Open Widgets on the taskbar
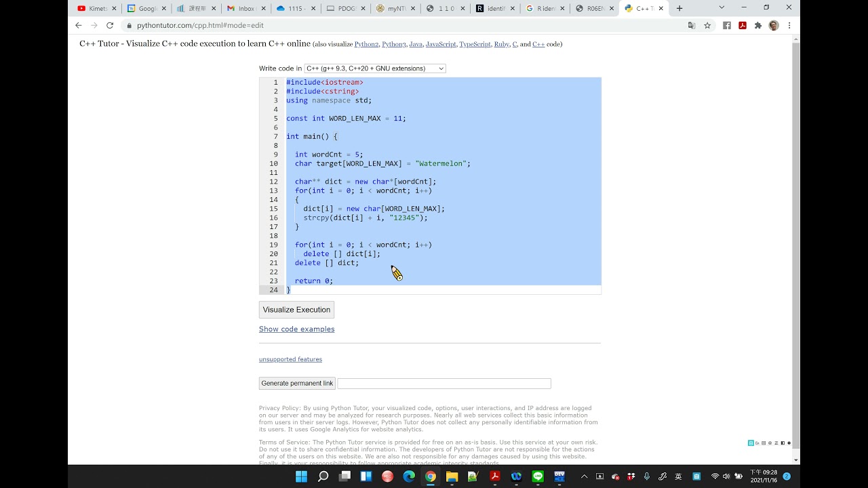Screen dimensions: 868x488 [x=366, y=476]
